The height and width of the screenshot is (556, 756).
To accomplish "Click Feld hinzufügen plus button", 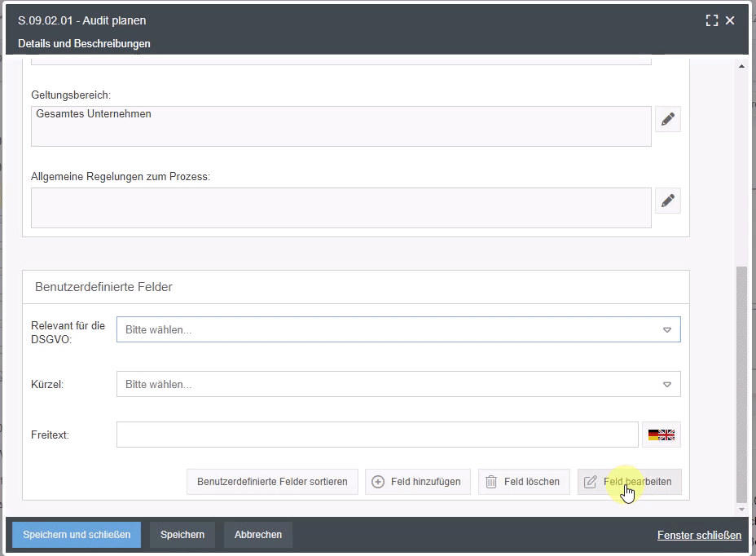I will (416, 482).
